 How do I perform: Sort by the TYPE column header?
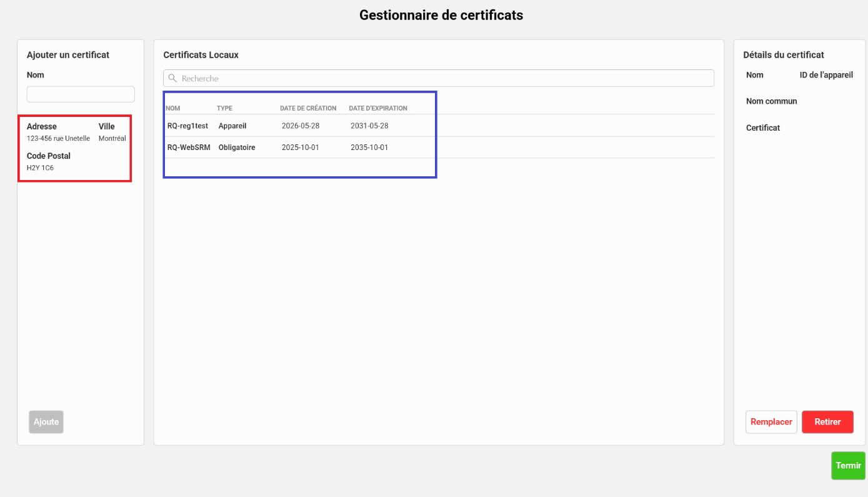224,108
